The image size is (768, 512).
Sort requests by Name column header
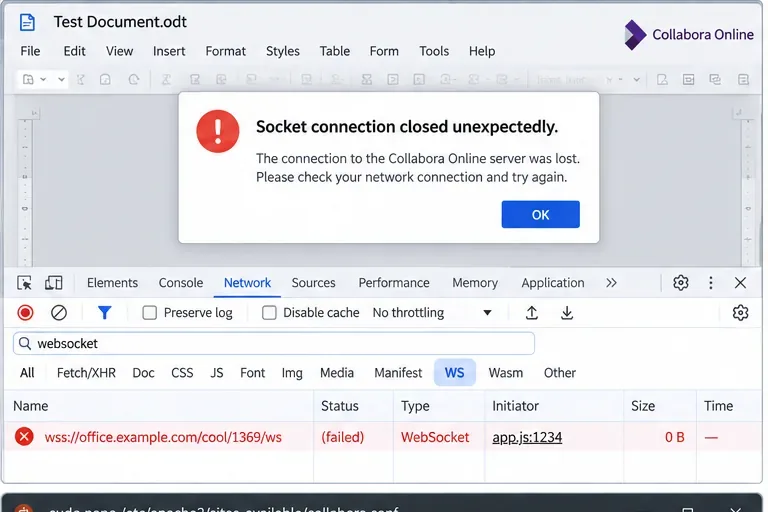pyautogui.click(x=159, y=406)
